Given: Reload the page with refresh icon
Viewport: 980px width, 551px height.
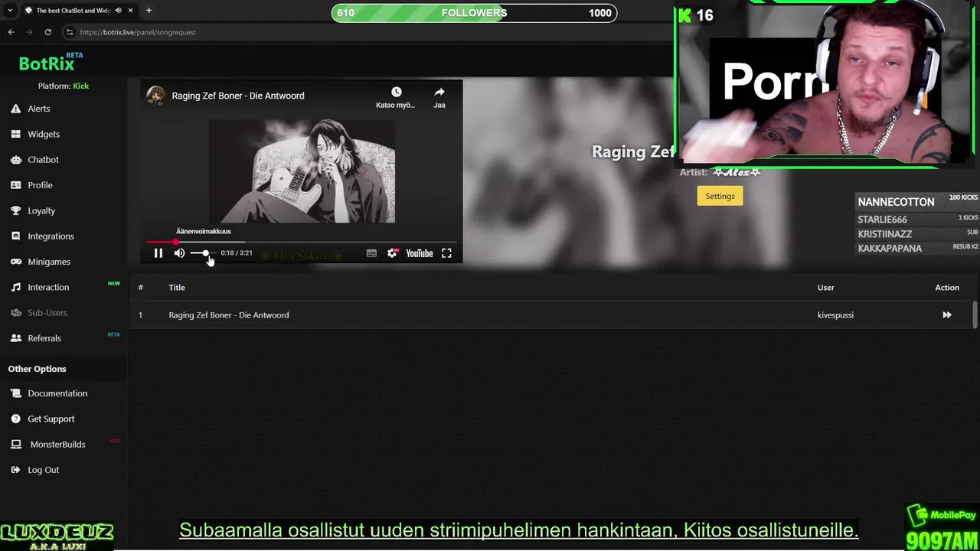Looking at the screenshot, I should tap(47, 32).
